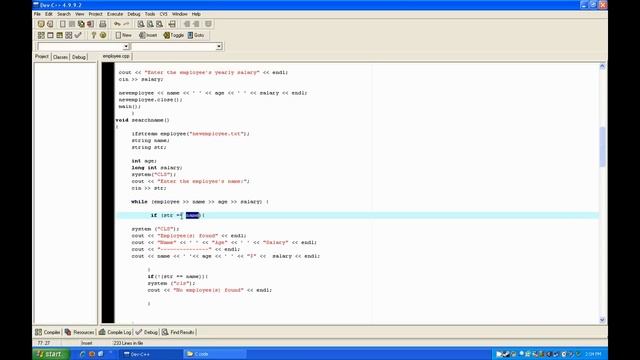Open the Window menu
Viewport: 640px width, 360px height.
tap(180, 14)
